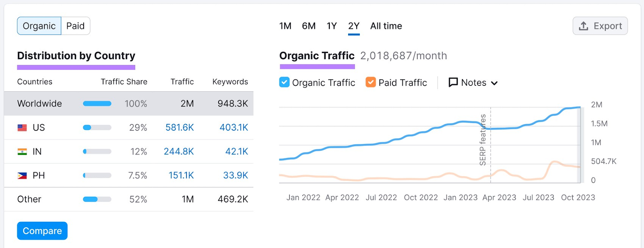Image resolution: width=644 pixels, height=248 pixels.
Task: Click the SERP features marker on chart
Action: 483,140
